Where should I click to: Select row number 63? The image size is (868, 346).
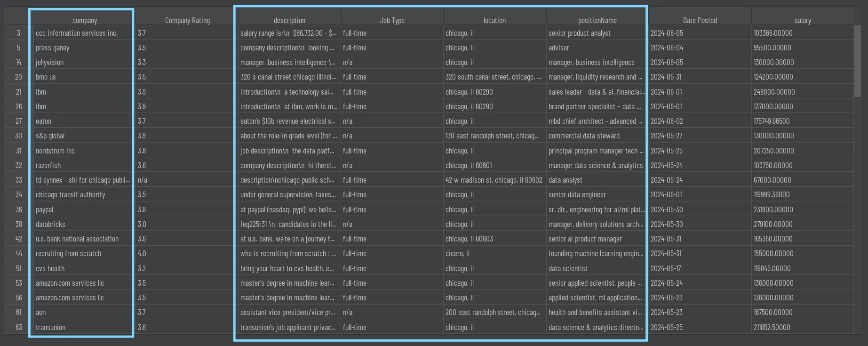(19, 327)
